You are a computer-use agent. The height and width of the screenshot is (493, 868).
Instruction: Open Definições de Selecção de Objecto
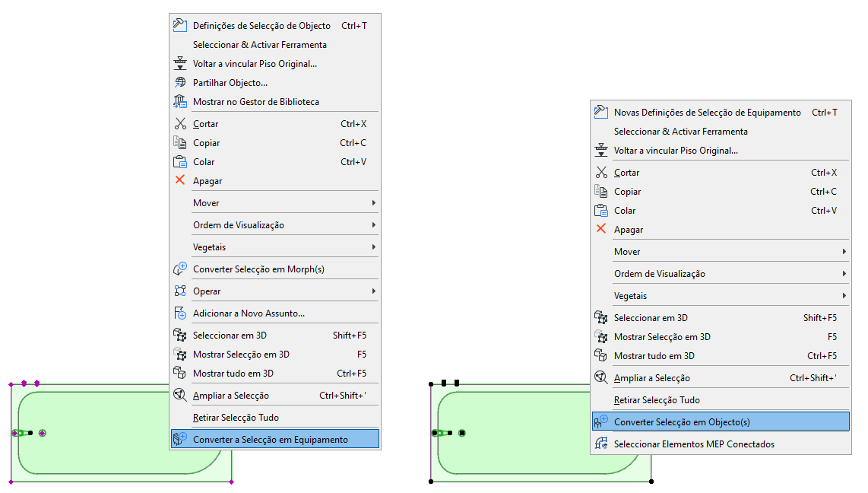(275, 25)
